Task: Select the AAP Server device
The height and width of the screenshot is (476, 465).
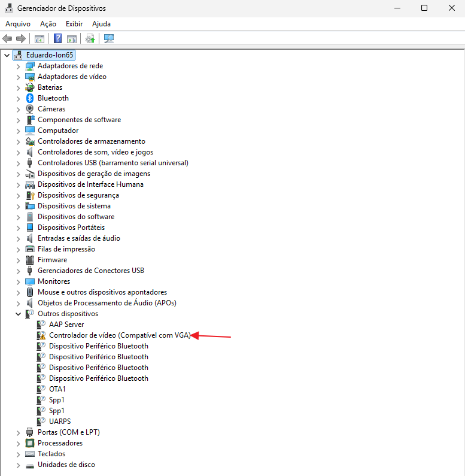Action: (x=66, y=325)
